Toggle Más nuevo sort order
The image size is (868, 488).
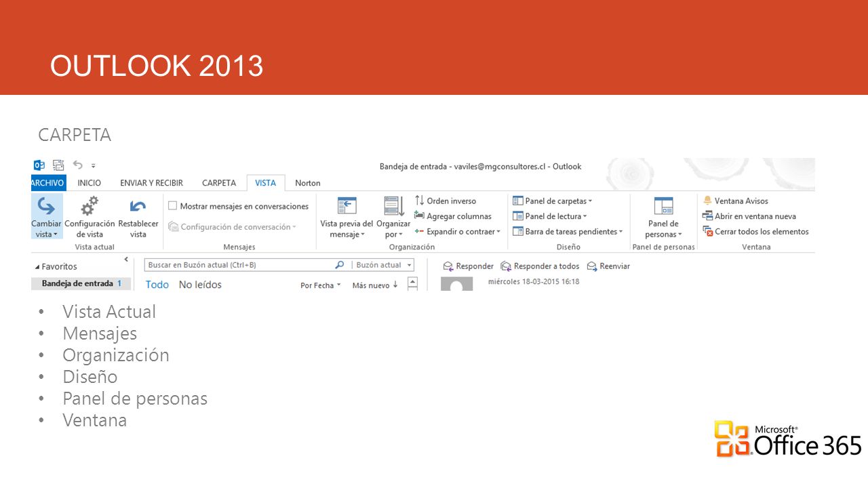click(375, 285)
